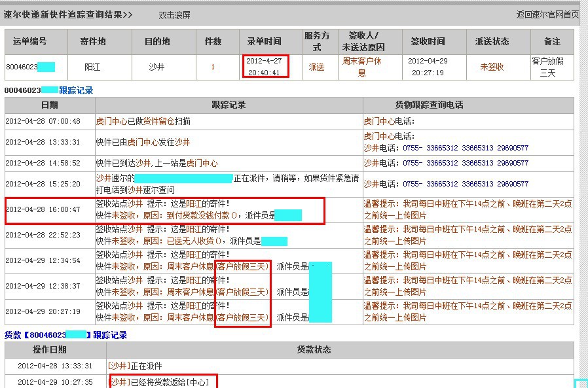588x388 pixels.
Task: Select the 签收时间 value in the summary row
Action: (428, 66)
